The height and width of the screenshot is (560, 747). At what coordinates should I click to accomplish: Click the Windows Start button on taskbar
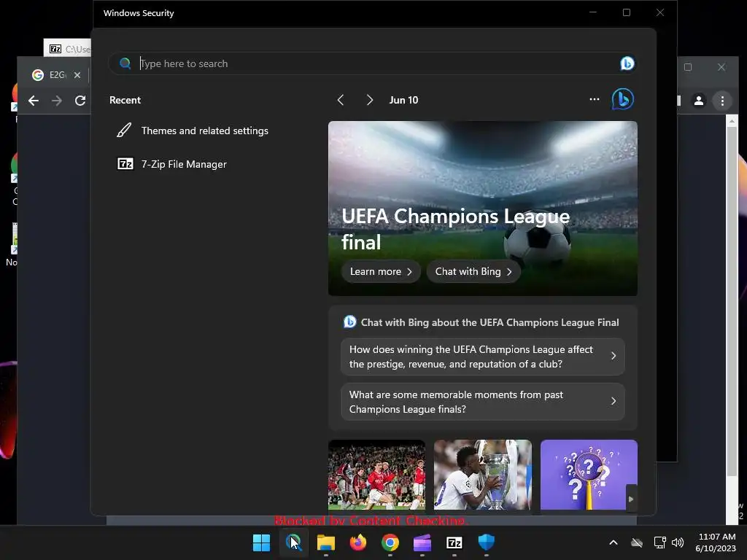[x=261, y=542]
